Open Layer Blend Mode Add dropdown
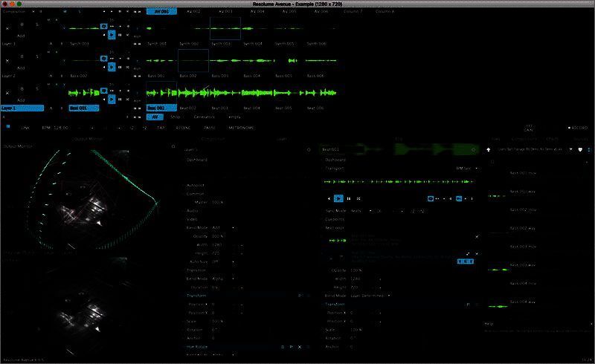This screenshot has height=364, width=595. click(x=223, y=228)
